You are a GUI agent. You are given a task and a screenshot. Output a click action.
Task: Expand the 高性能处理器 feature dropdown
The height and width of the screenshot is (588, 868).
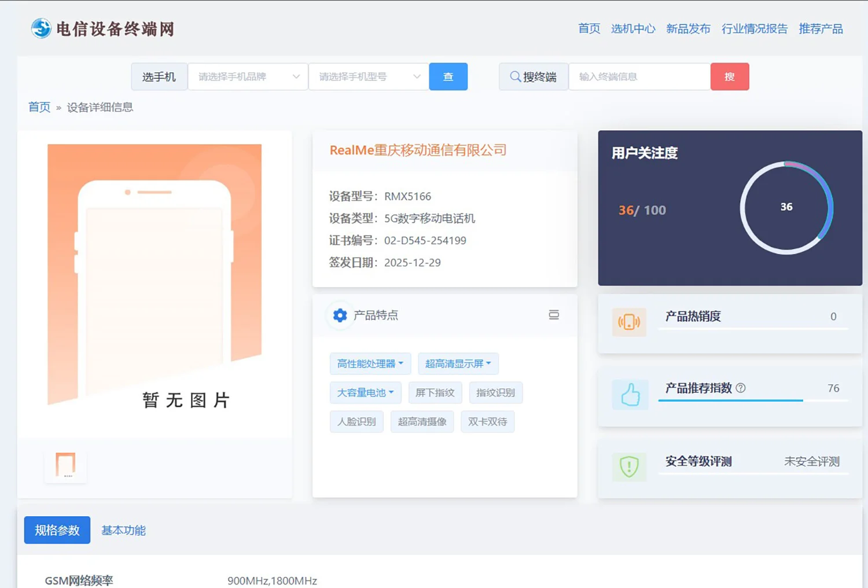tap(370, 363)
